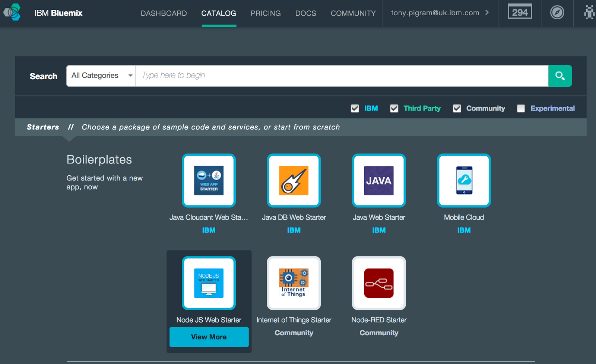
Task: Click the Starters section heading
Action: pyautogui.click(x=43, y=127)
